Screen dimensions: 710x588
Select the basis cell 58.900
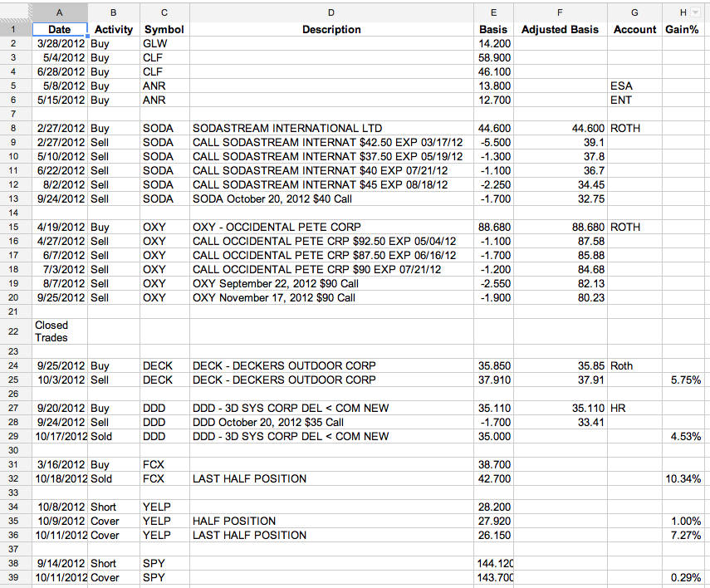493,57
